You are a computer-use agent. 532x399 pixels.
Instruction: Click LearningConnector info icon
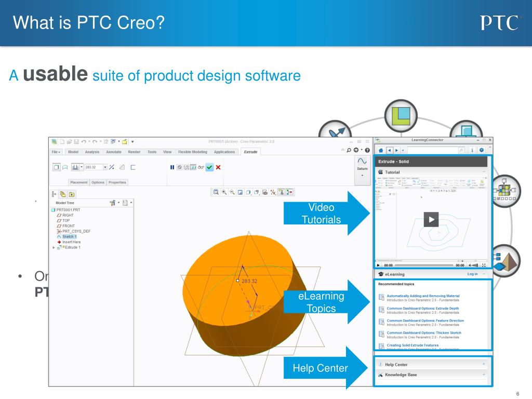pos(472,150)
